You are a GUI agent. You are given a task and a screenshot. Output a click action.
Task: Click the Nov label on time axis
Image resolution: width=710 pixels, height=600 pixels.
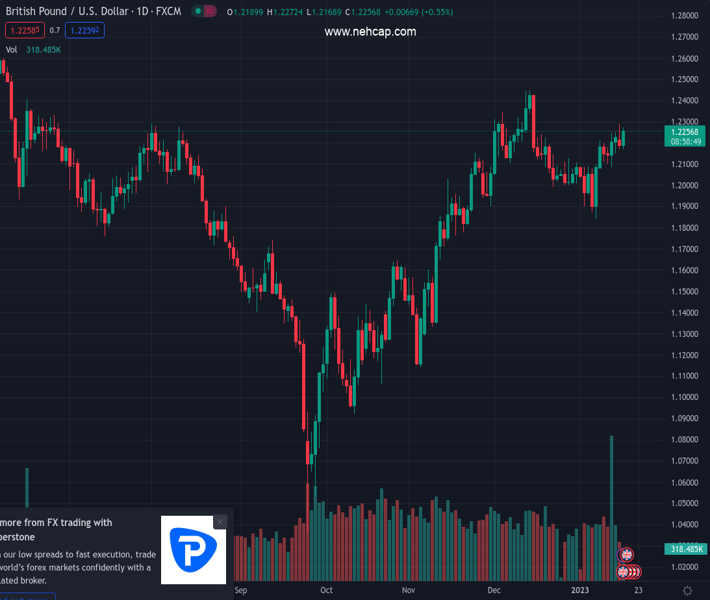pyautogui.click(x=408, y=590)
